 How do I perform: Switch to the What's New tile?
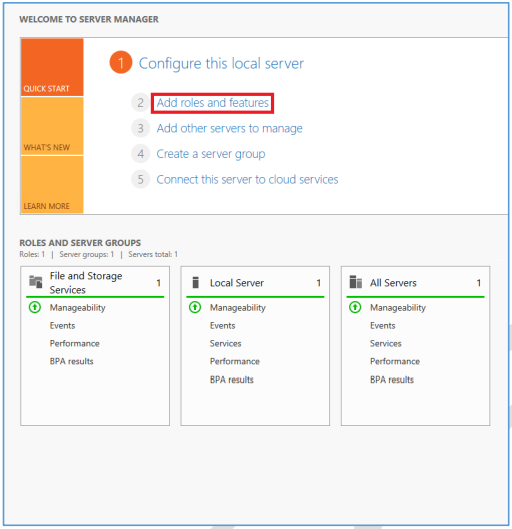[52, 126]
